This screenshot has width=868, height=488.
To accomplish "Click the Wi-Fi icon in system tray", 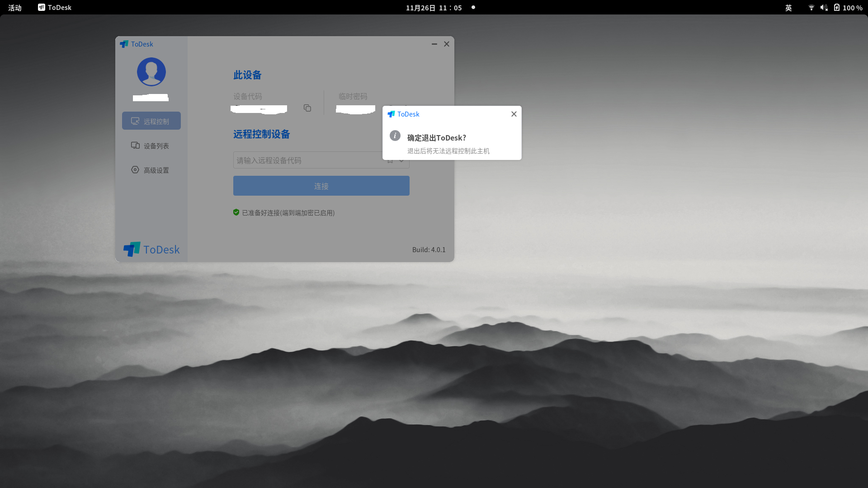I will point(811,8).
